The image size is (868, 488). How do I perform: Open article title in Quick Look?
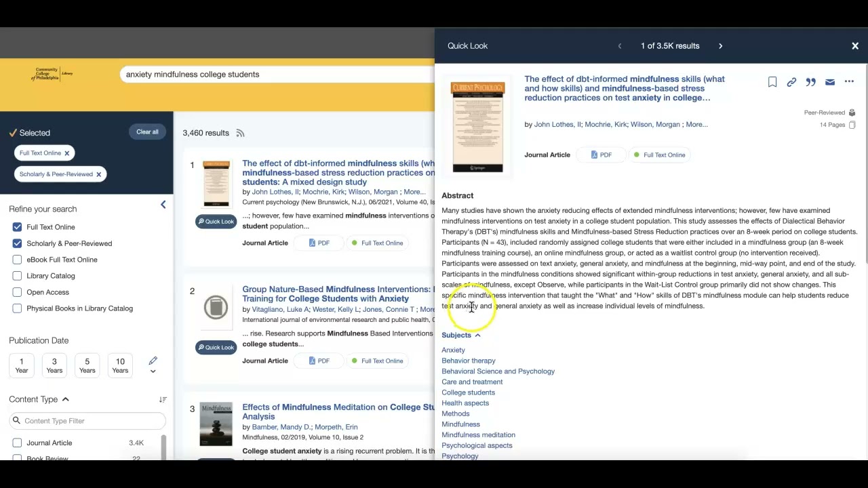624,88
